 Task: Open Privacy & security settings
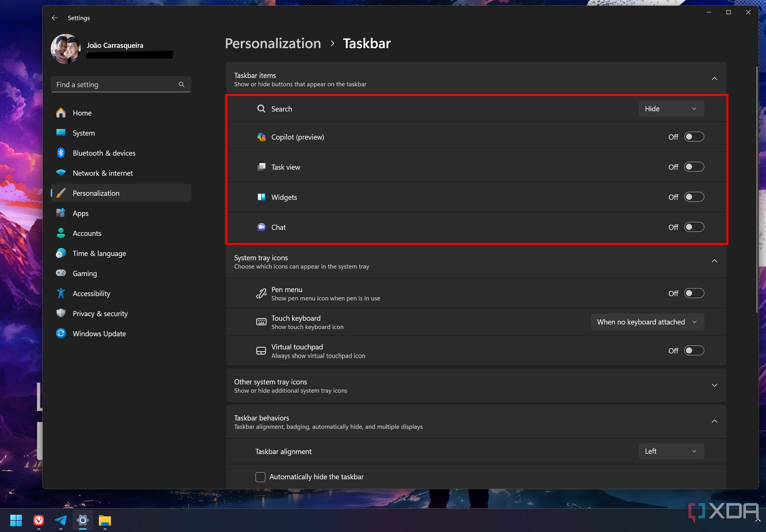click(121, 313)
